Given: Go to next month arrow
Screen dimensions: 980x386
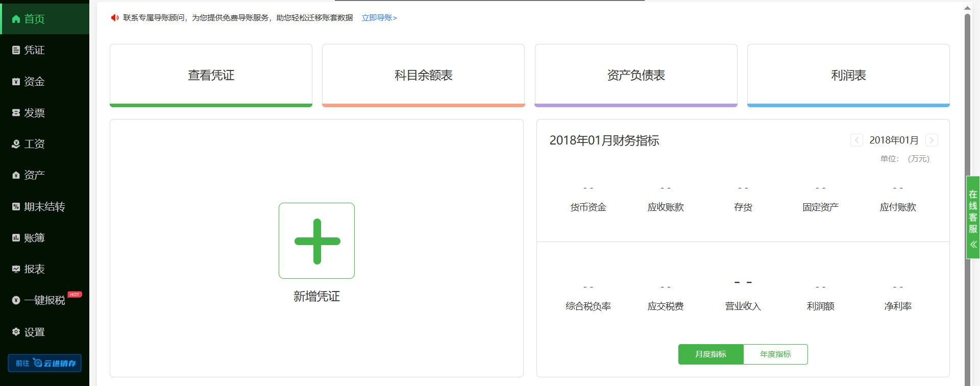Looking at the screenshot, I should pos(932,140).
